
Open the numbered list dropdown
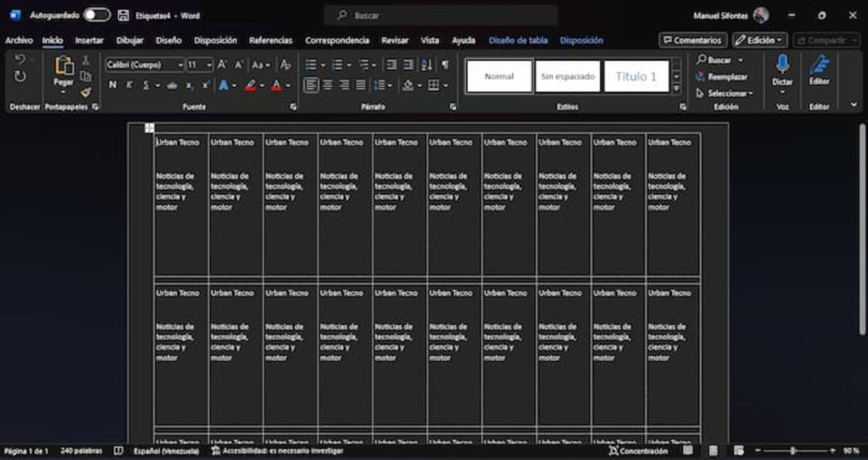tap(349, 65)
